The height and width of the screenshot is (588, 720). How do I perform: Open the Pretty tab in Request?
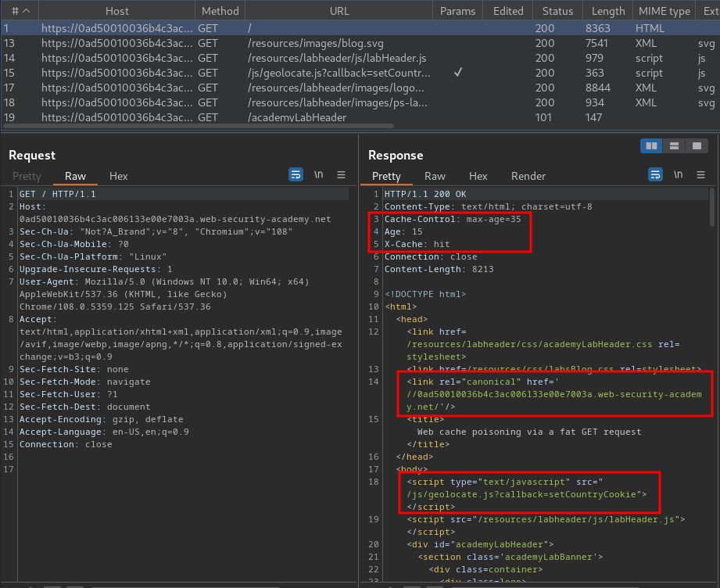coord(27,176)
